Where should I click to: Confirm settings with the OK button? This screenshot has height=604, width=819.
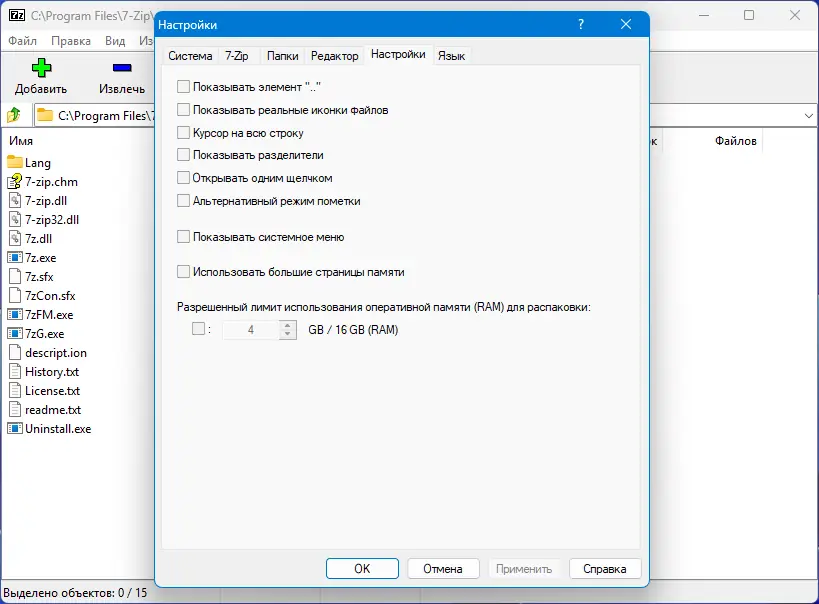(362, 568)
